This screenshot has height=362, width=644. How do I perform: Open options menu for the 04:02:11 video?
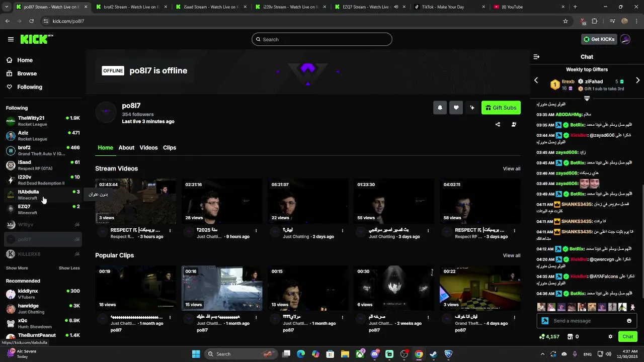pos(514,231)
